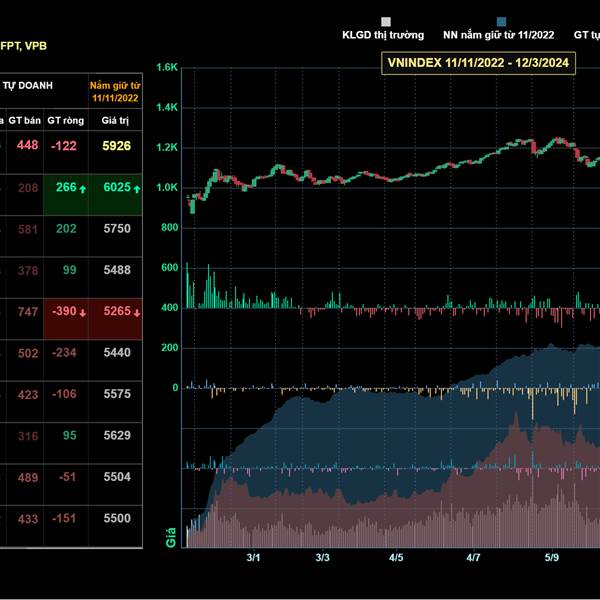600x600 pixels.
Task: Toggle the NN nắm giữ từ 11/2022 series label
Action: pos(500,34)
